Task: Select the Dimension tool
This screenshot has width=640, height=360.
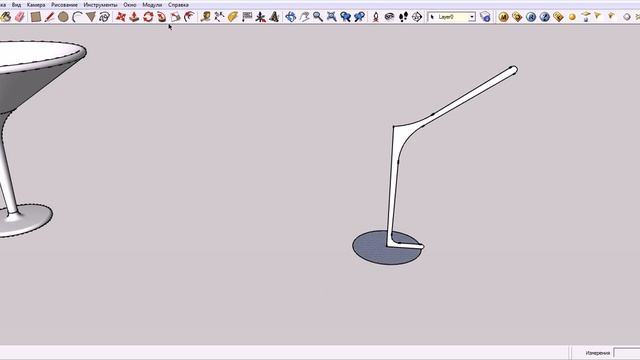Action: (219, 17)
